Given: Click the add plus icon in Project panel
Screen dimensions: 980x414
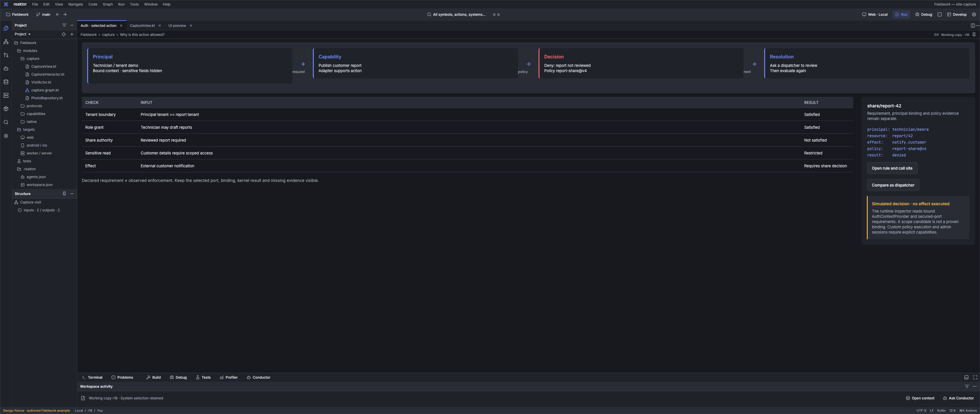Looking at the screenshot, I should 72,34.
